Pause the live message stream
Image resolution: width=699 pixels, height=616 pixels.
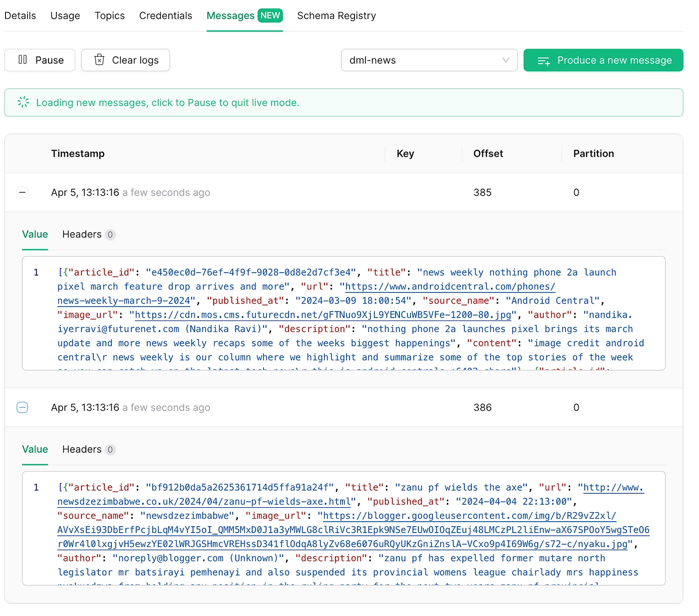[40, 60]
